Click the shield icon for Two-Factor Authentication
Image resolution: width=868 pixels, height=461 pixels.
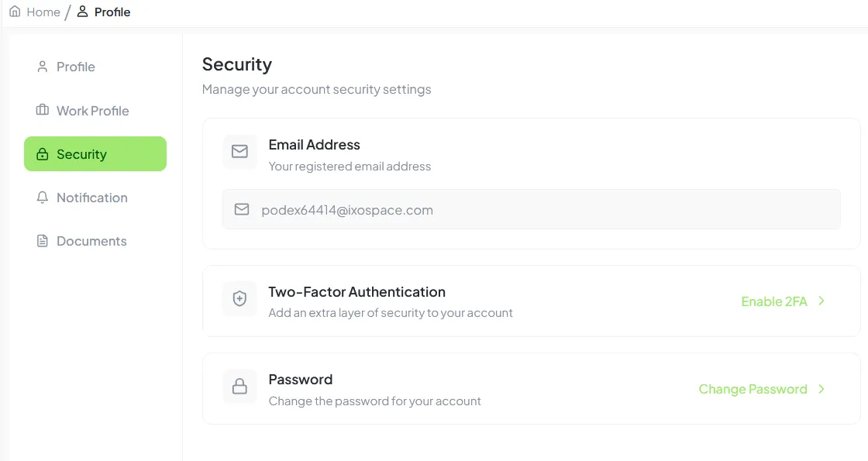[239, 298]
